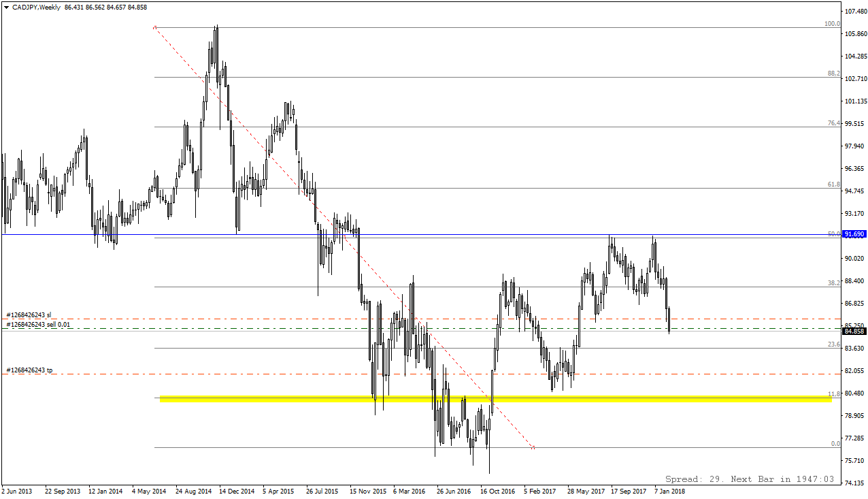Image resolution: width=868 pixels, height=499 pixels.
Task: Click the #1268426243 sl order label
Action: point(29,315)
